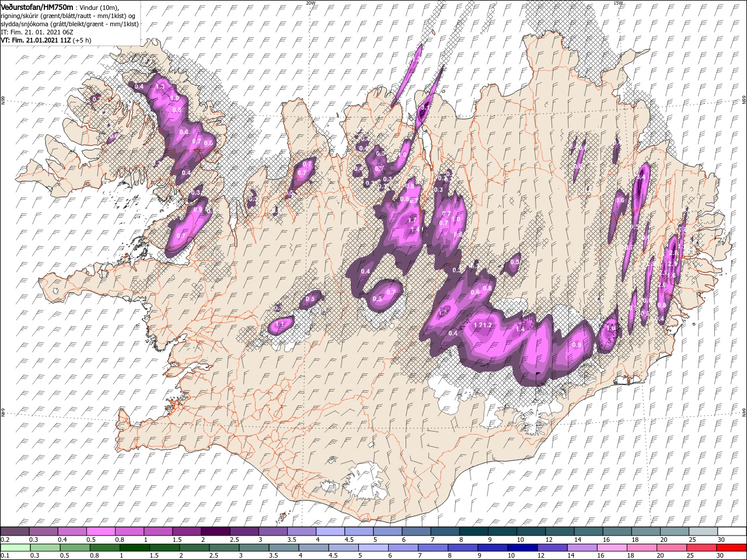747x560 pixels.
Task: Select the darkest green 1 mm rain swatch
Action: [134, 548]
